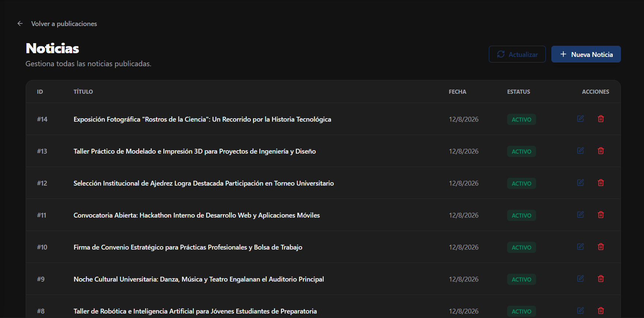This screenshot has width=644, height=318.
Task: Edit Noche Cultural news item #9
Action: click(x=580, y=279)
